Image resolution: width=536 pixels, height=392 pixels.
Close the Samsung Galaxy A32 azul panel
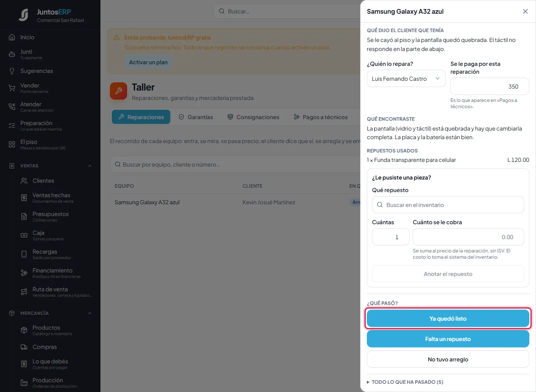tap(525, 11)
